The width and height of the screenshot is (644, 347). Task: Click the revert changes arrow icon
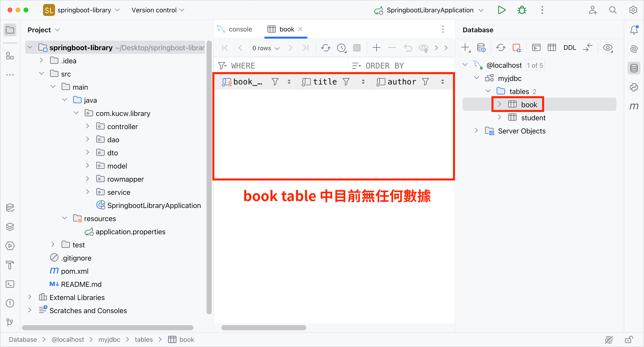(x=408, y=48)
